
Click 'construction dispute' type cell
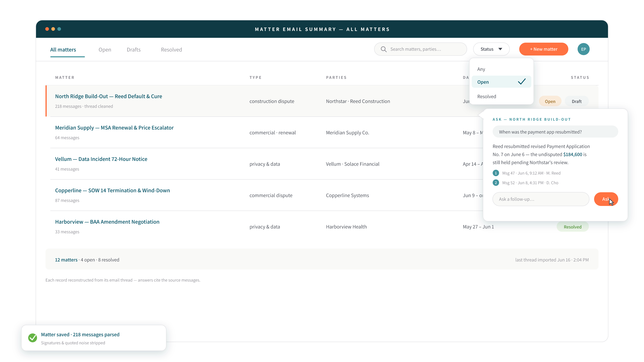coord(272,101)
